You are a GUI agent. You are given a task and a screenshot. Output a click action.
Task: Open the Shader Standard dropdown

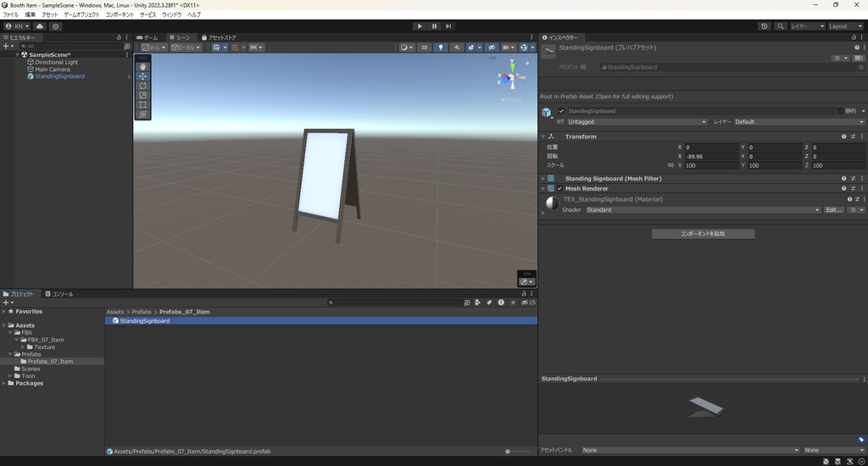(702, 210)
